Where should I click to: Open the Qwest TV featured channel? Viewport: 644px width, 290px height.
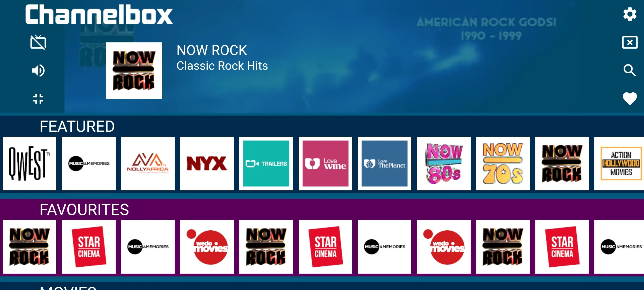click(x=30, y=164)
